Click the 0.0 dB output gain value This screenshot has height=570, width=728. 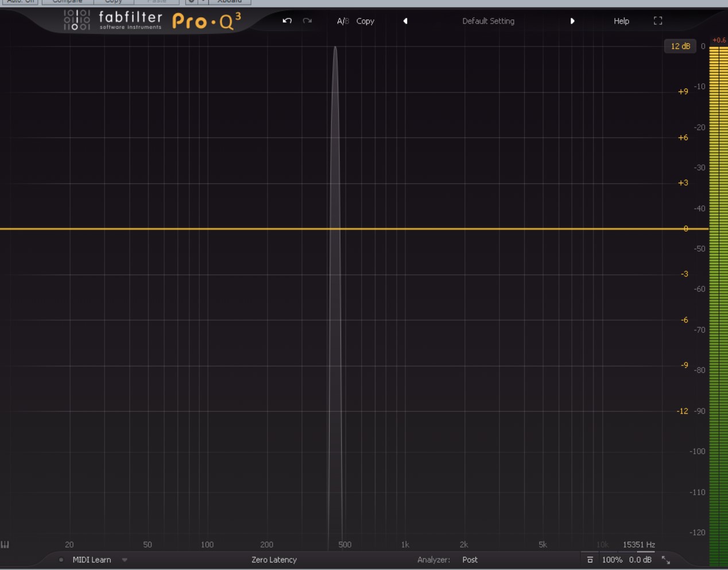(640, 560)
